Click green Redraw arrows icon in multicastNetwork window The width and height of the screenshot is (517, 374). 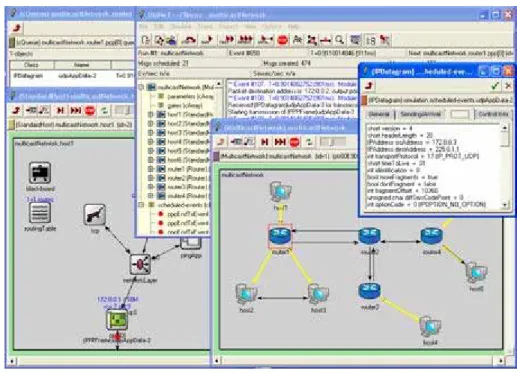309,142
